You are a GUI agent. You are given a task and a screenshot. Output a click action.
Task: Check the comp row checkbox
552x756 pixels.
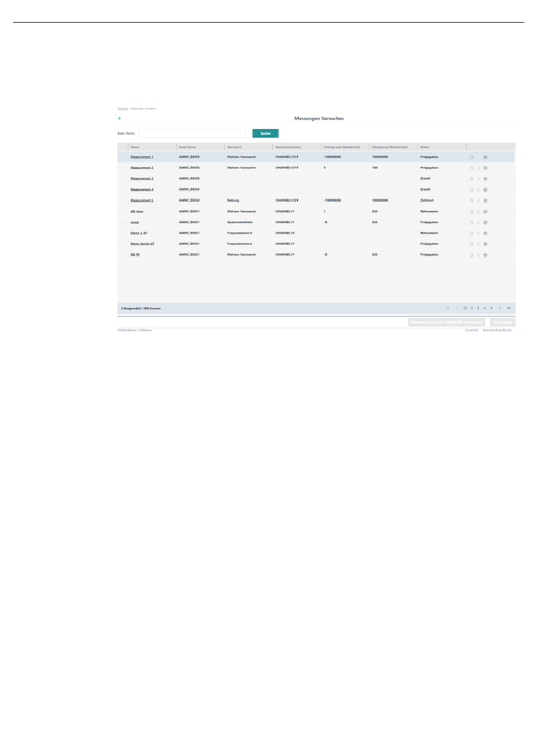[123, 223]
